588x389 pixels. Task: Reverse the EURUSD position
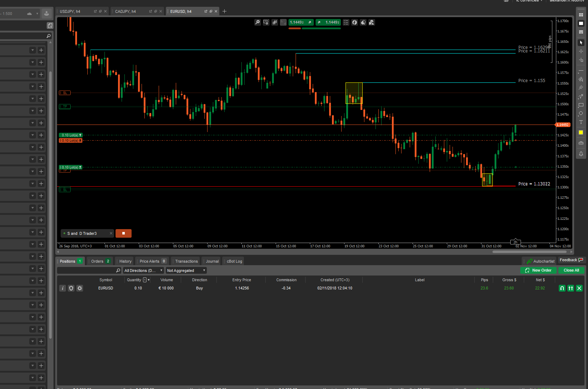[562, 288]
